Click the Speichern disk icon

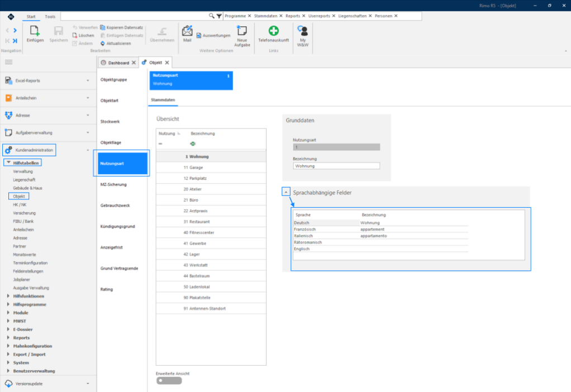[58, 31]
